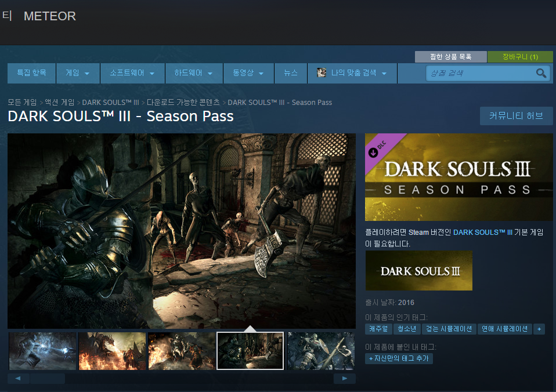Select the knight amid flames thumbnail
This screenshot has height=392, width=556.
182,351
